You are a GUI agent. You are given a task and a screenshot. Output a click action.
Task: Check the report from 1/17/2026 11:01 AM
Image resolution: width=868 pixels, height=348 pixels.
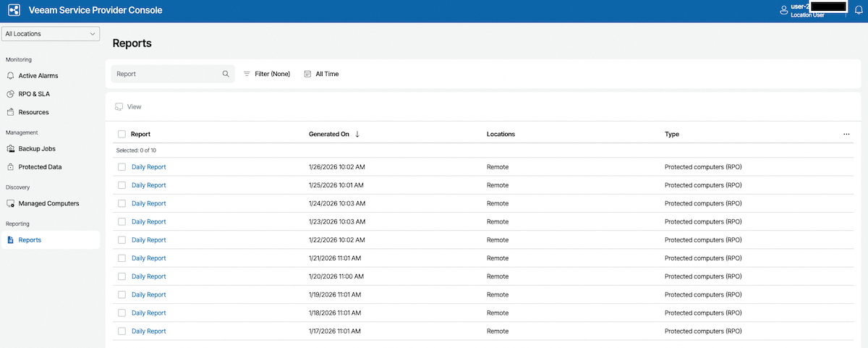pos(122,331)
